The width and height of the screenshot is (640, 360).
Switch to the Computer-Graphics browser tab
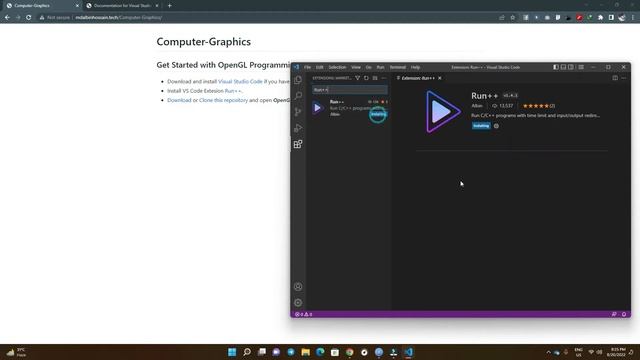click(41, 6)
